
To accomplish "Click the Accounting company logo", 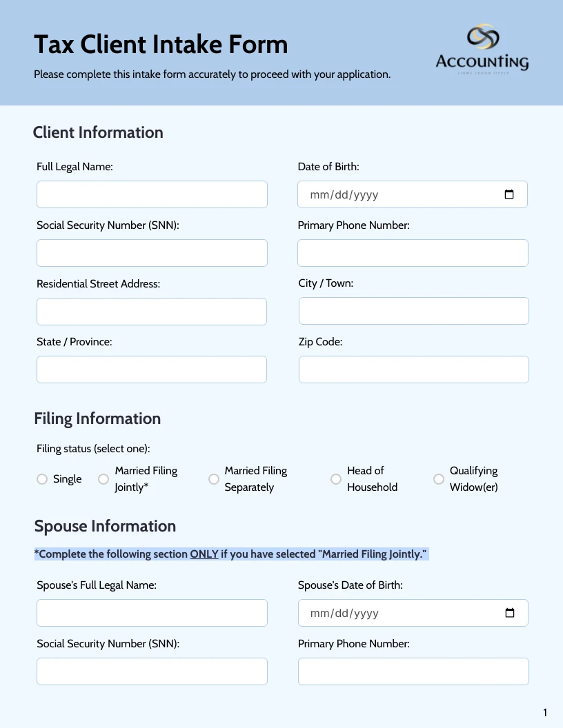I will click(x=481, y=48).
